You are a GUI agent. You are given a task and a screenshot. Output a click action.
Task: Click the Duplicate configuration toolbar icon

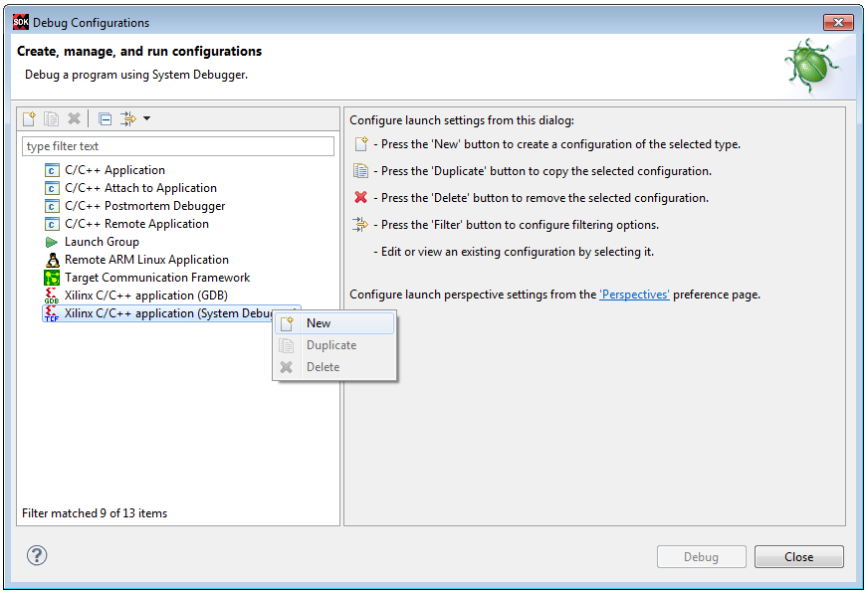tap(52, 119)
